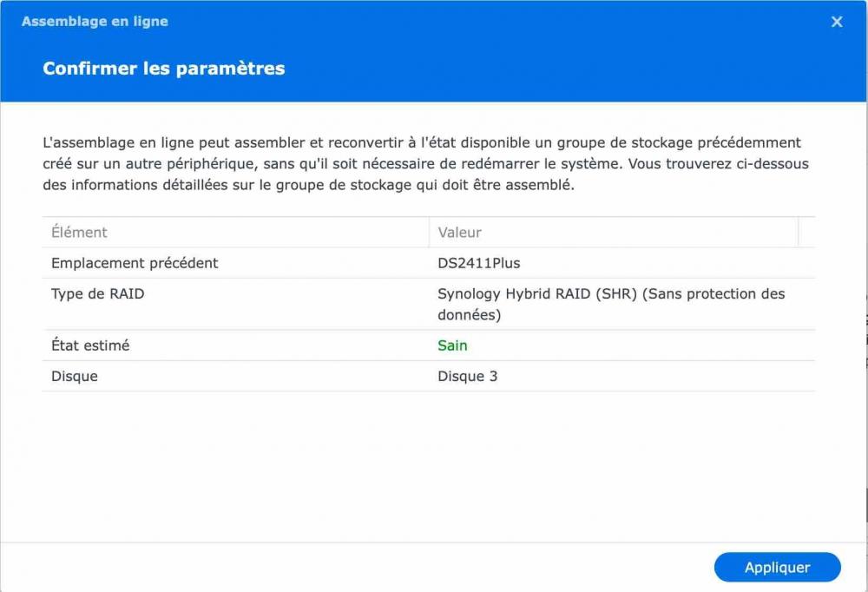Select the Disque row label

coord(75,376)
